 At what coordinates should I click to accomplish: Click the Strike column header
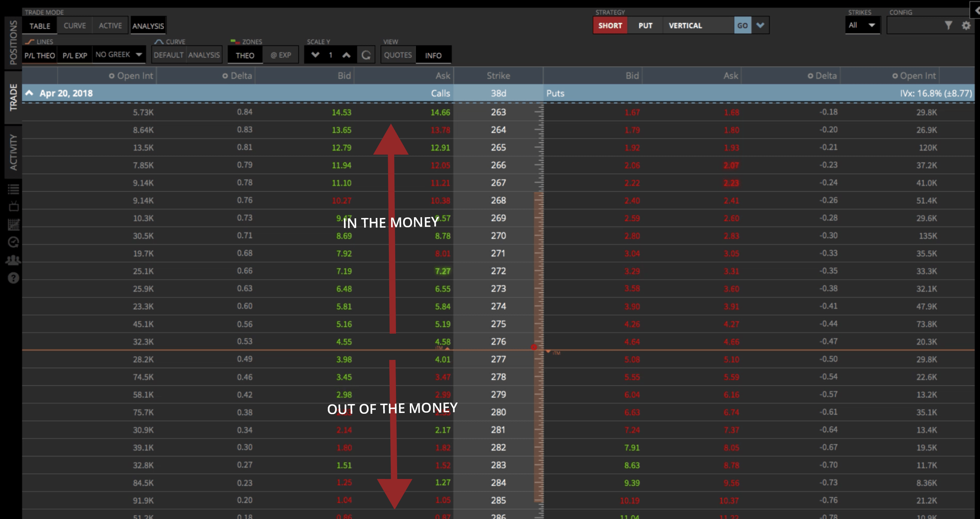pos(498,76)
